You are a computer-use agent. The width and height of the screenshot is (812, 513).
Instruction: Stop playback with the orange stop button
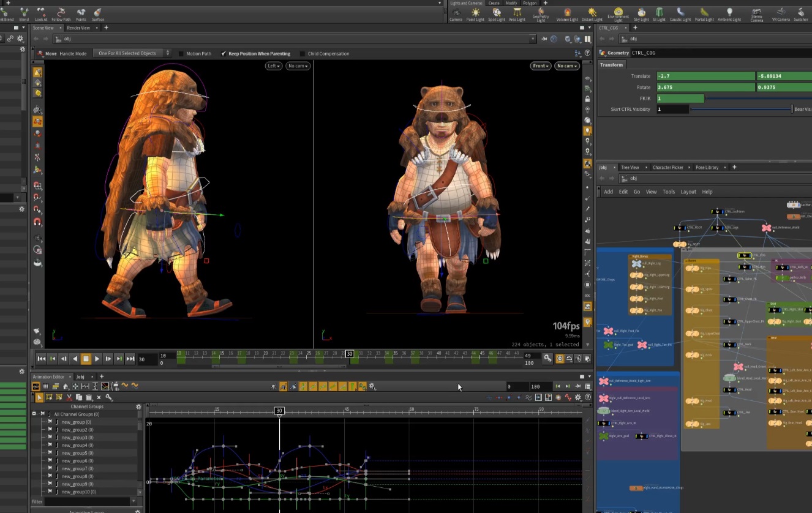coord(86,359)
